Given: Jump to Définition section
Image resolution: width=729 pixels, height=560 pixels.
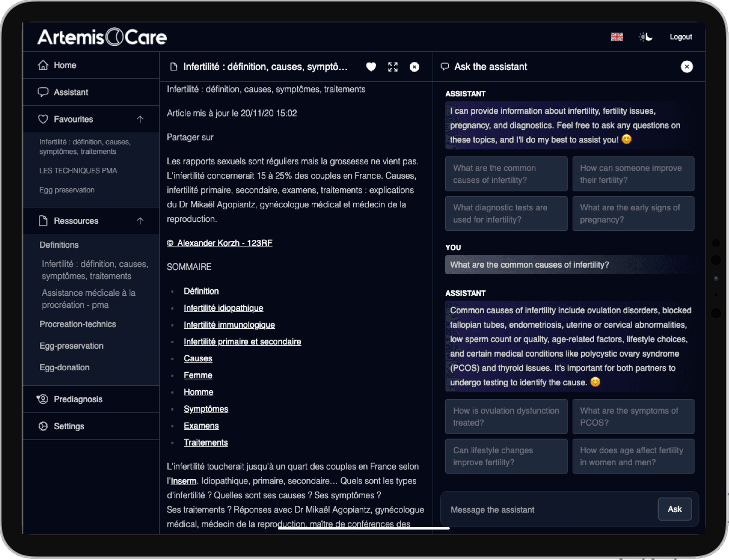Looking at the screenshot, I should point(201,291).
